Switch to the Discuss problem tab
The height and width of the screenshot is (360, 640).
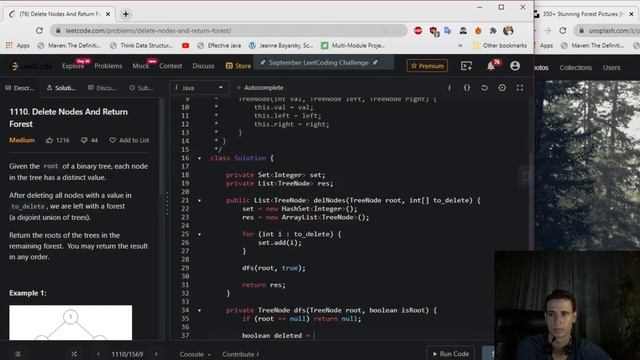[x=102, y=88]
